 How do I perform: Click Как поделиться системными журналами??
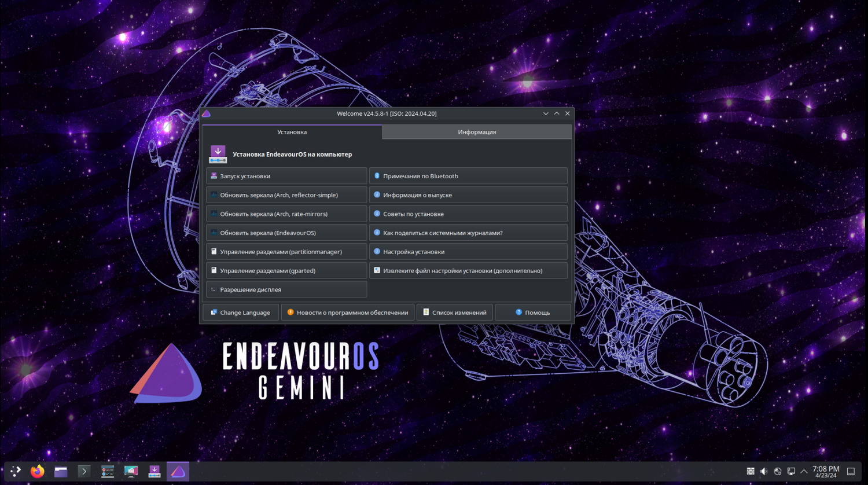pyautogui.click(x=468, y=233)
